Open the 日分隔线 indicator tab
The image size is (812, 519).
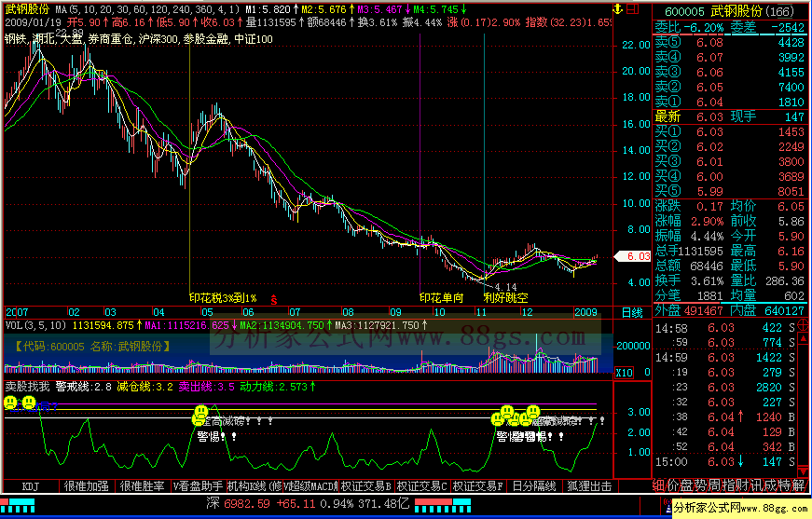click(534, 486)
